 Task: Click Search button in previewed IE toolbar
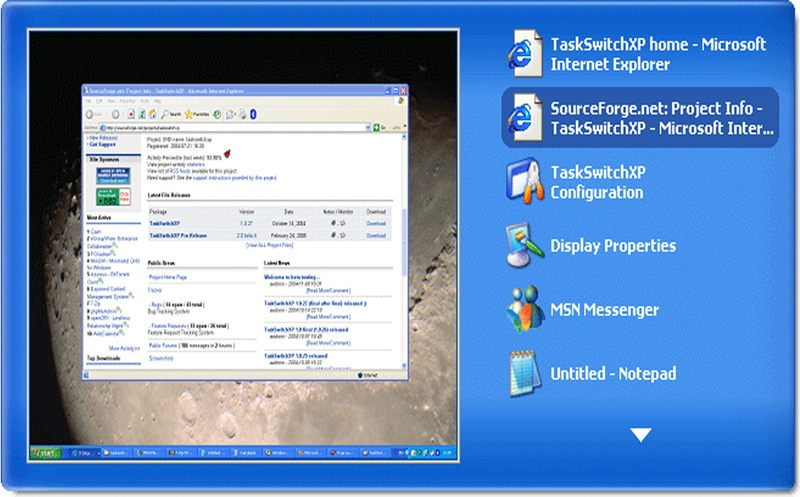171,114
